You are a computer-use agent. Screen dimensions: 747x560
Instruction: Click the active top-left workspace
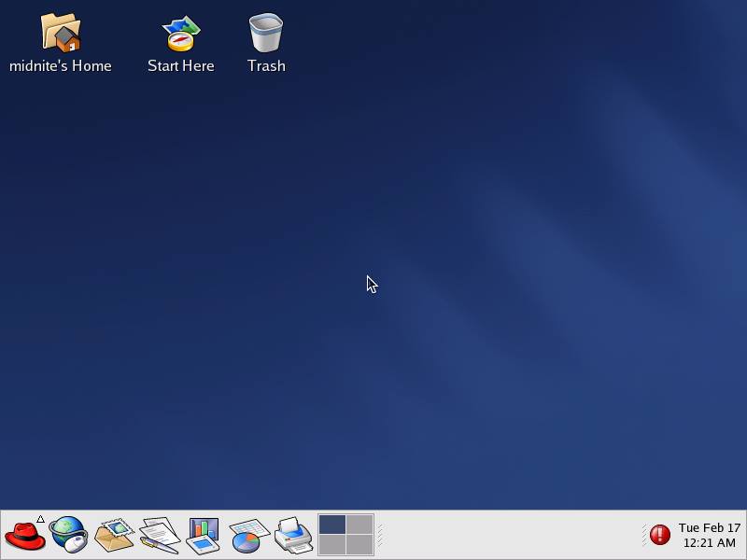331,524
